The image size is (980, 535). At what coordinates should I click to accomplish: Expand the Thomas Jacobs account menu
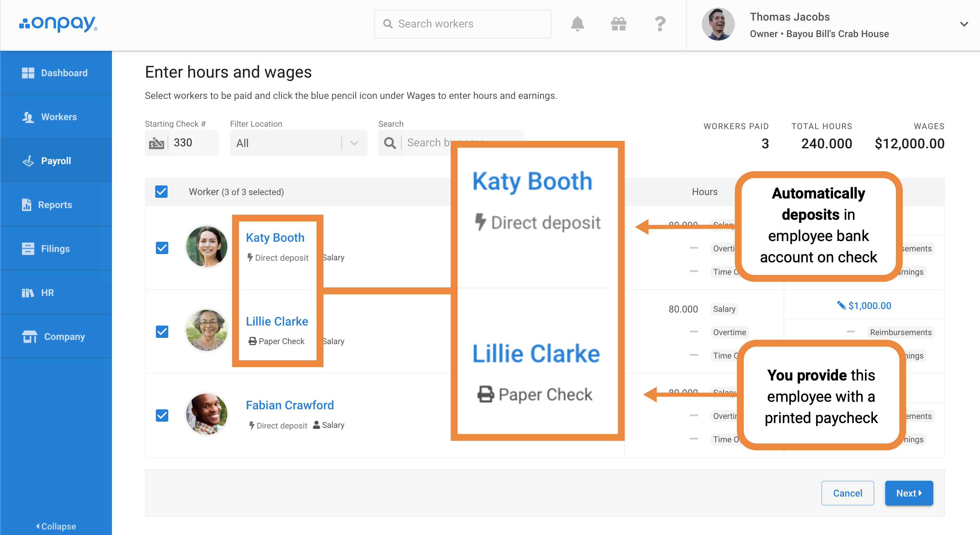[x=964, y=24]
